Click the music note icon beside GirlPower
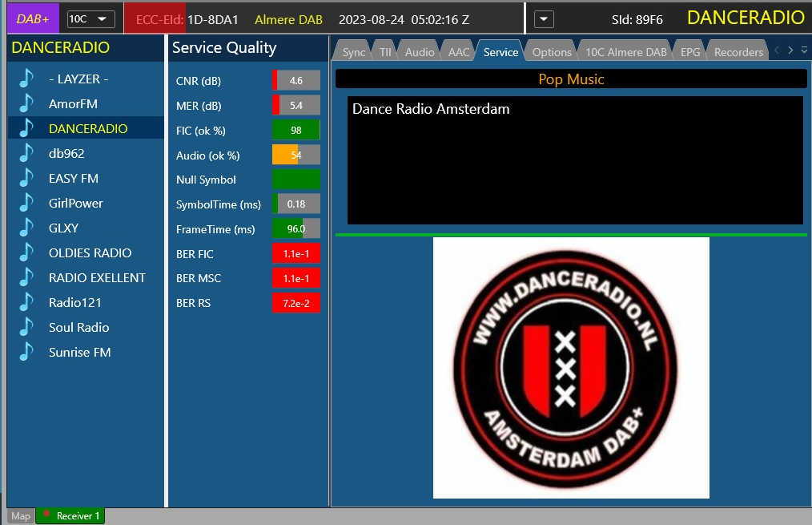 click(26, 203)
